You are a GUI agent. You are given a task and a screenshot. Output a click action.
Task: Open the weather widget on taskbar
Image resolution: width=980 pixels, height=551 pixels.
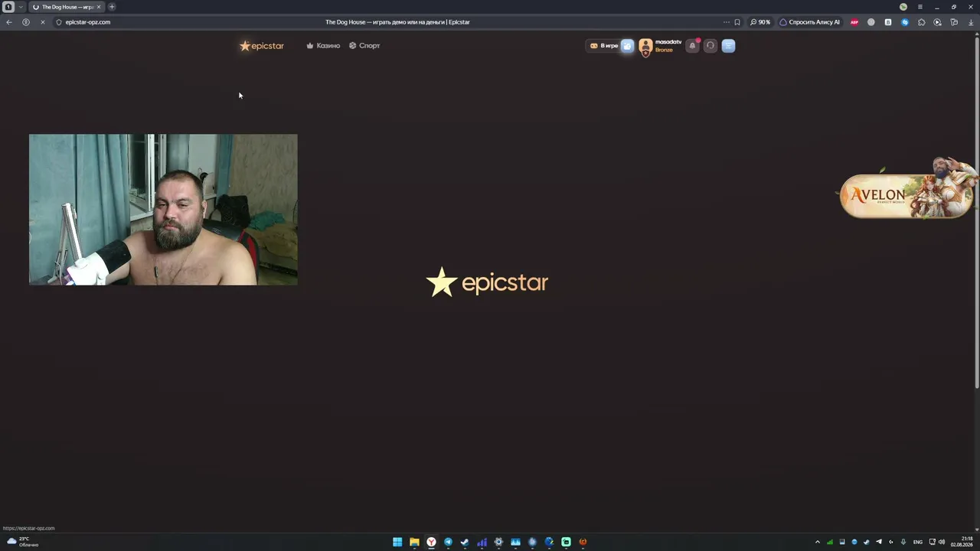point(21,542)
